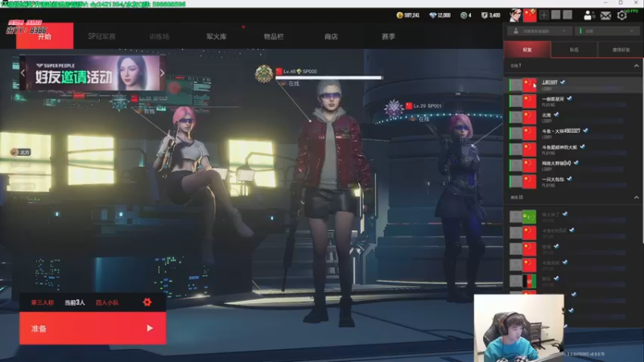Click the green flag of the first offline friend
This screenshot has width=644, height=362.
tap(530, 216)
